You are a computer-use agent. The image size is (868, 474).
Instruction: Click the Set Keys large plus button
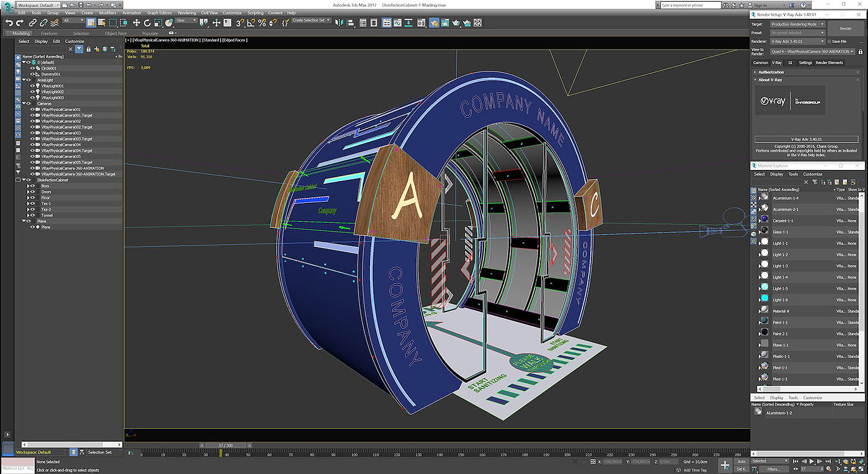725,465
